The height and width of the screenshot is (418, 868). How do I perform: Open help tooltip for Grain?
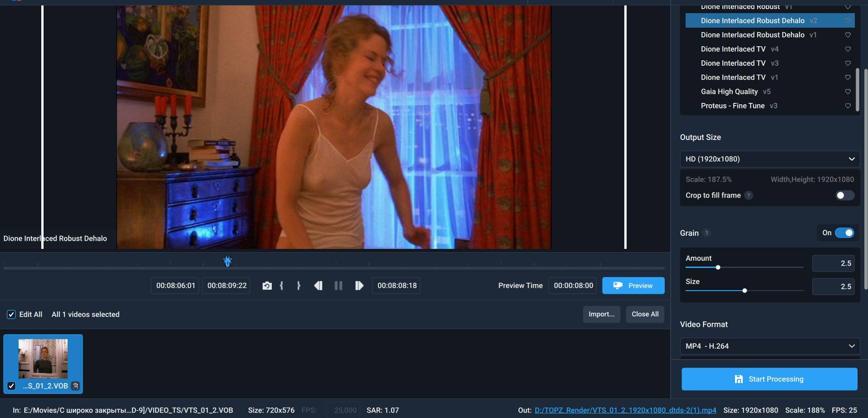[706, 233]
